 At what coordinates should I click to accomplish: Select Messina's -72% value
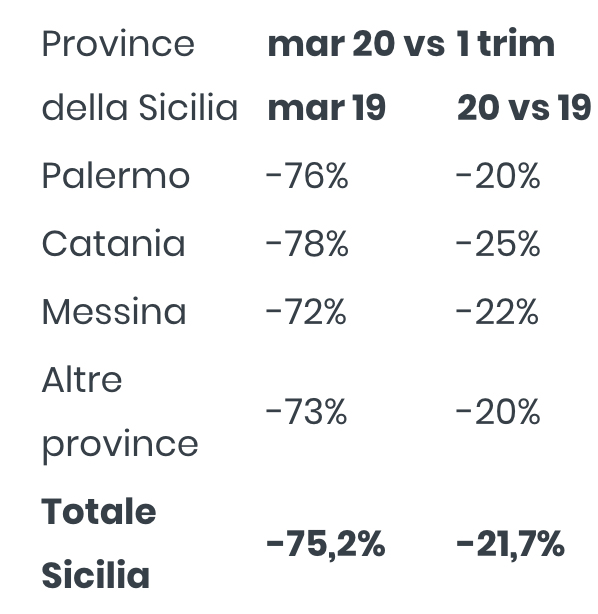306,312
